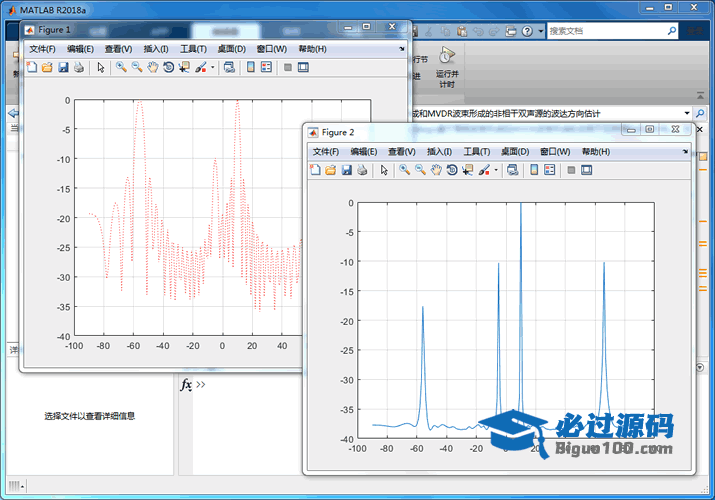The height and width of the screenshot is (500, 715).
Task: Select the Data Cursor tool in Figure 1
Action: pos(184,68)
